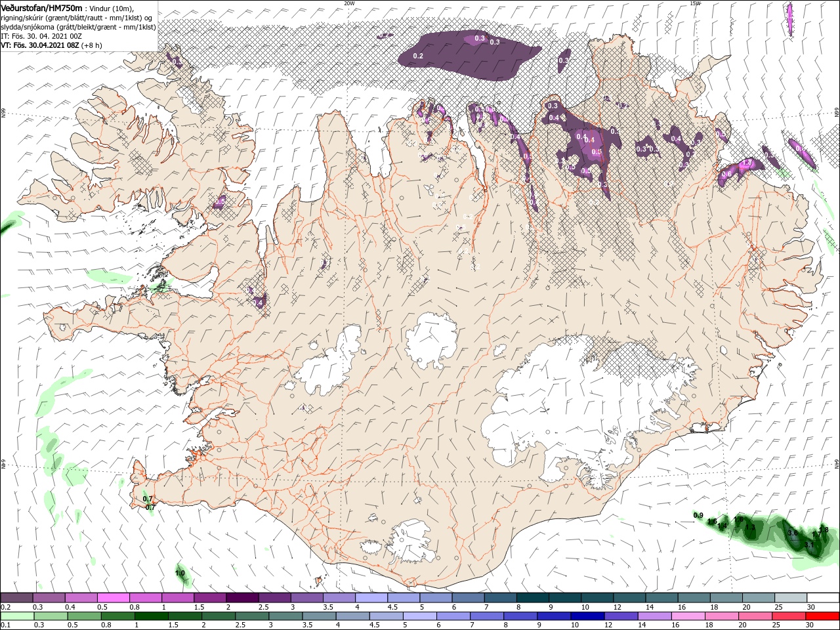Select the deep blue 10 swatch in the lower legend row
The width and height of the screenshot is (840, 630).
(587, 616)
